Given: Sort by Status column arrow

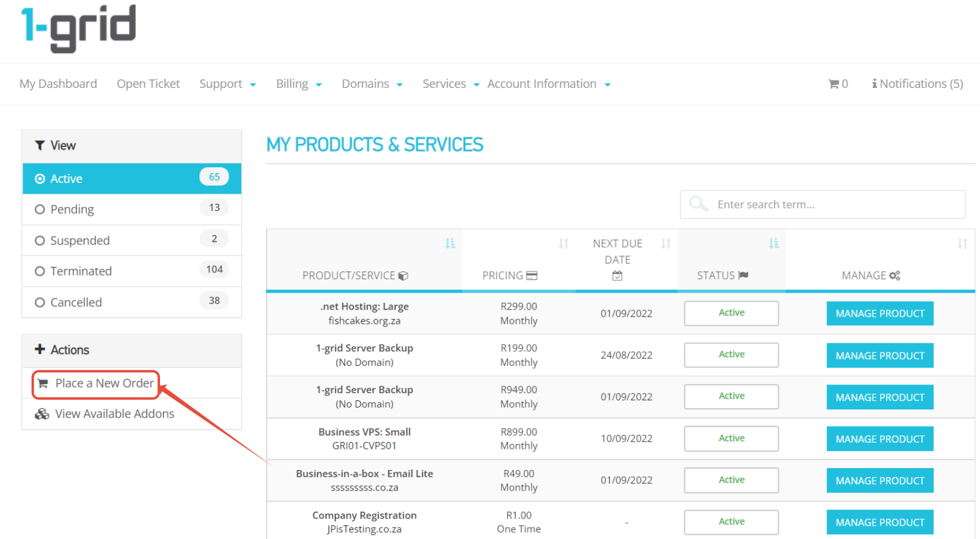Looking at the screenshot, I should tap(774, 243).
